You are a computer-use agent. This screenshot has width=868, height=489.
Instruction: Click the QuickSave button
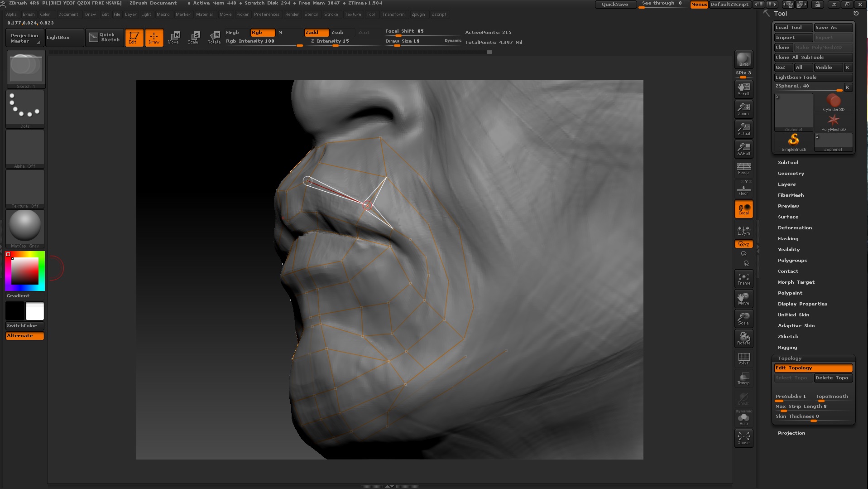tap(615, 5)
